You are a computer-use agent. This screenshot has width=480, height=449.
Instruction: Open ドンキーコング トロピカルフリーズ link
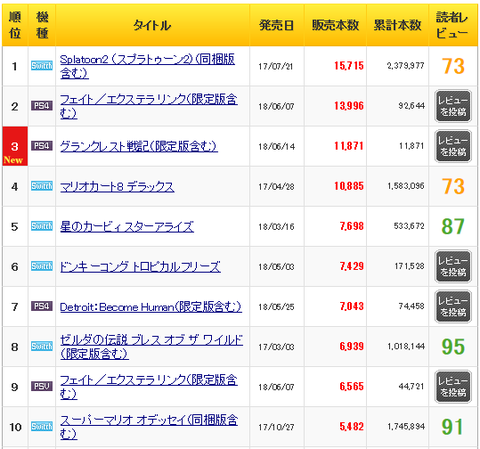pos(140,267)
